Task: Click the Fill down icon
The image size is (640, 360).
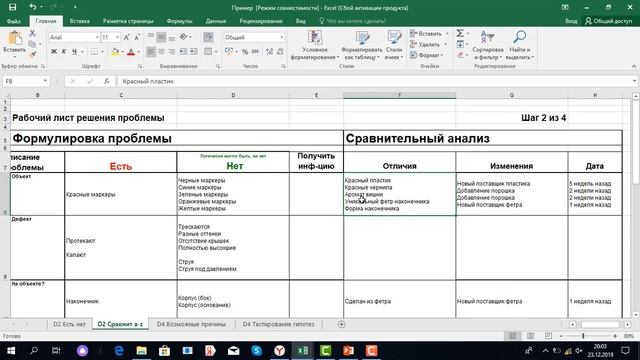Action: coord(460,44)
